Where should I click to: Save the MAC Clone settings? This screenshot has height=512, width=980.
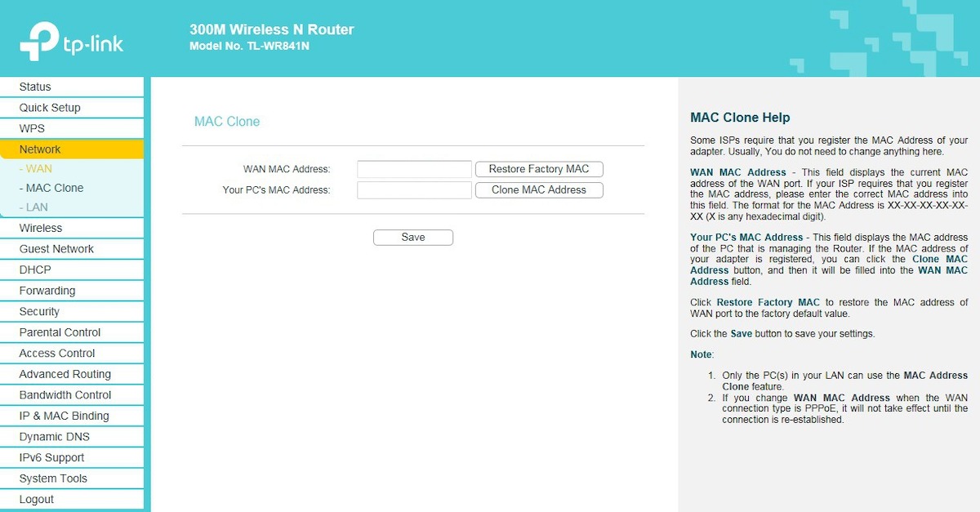pos(413,237)
